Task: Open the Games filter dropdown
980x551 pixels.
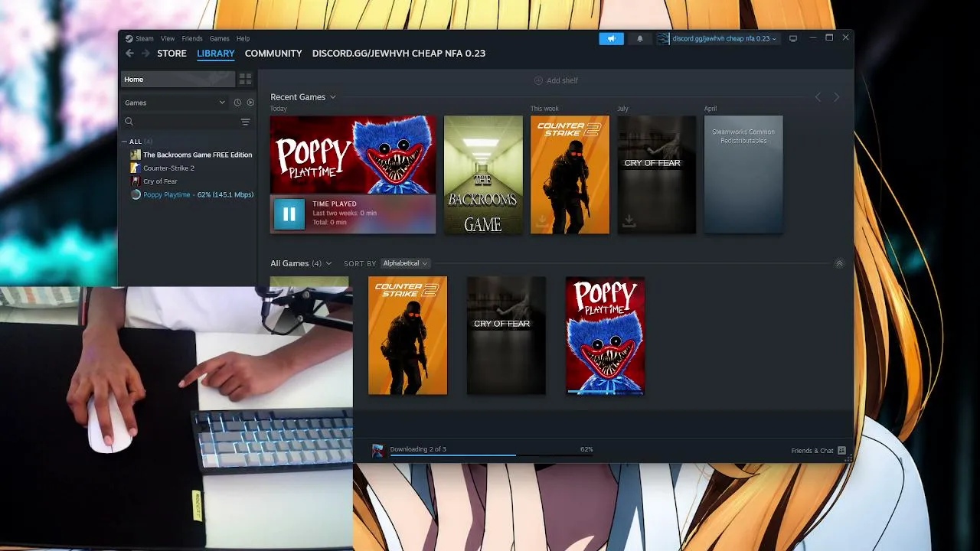Action: point(175,103)
